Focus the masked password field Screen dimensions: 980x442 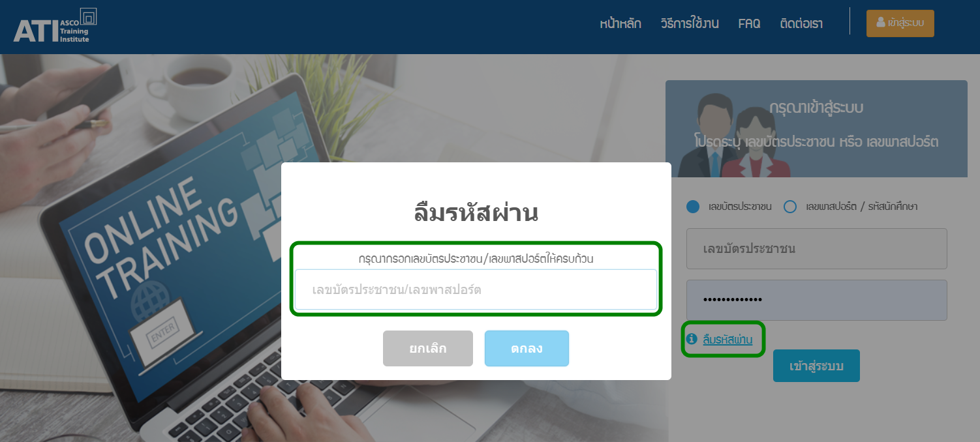click(816, 300)
